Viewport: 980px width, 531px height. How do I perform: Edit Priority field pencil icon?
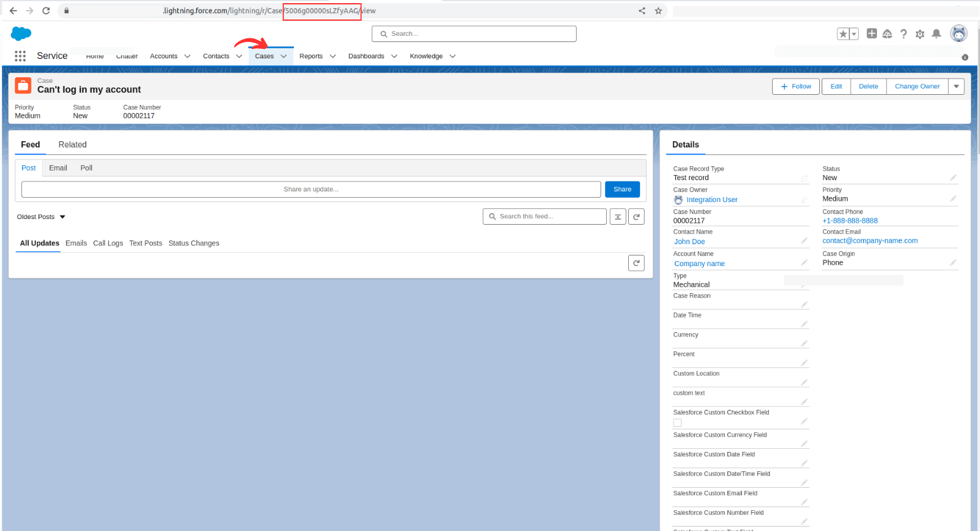click(953, 198)
